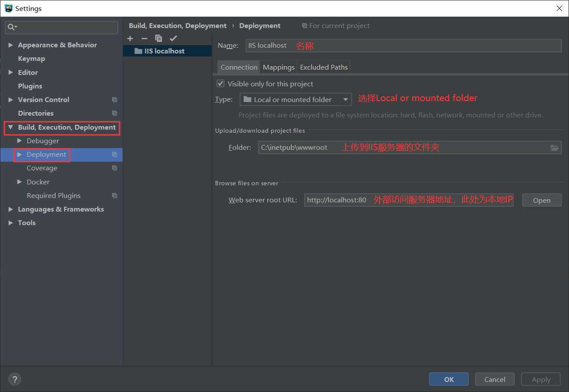The image size is (569, 392).
Task: Expand Appearance & Behavior section
Action: [11, 45]
